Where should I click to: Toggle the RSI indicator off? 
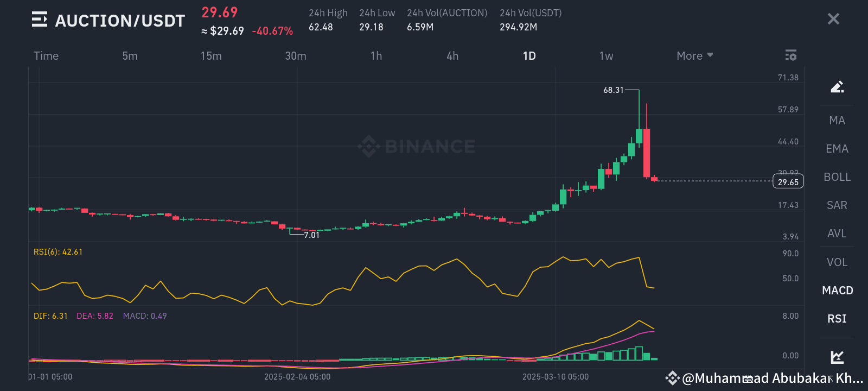pos(837,319)
